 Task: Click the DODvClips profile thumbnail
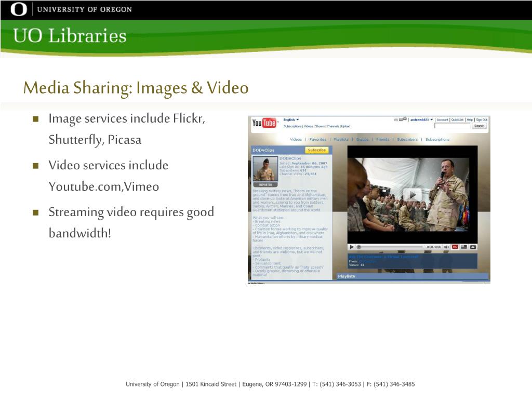pos(265,169)
